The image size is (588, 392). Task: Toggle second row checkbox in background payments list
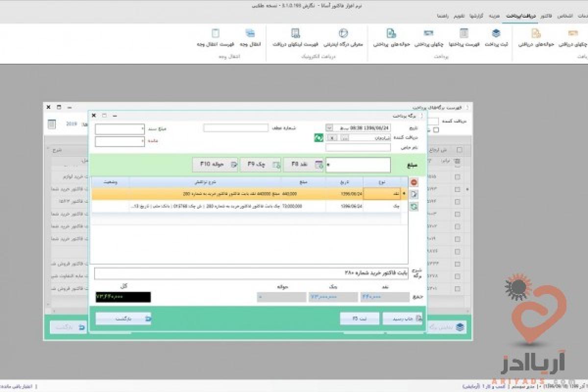tap(457, 189)
